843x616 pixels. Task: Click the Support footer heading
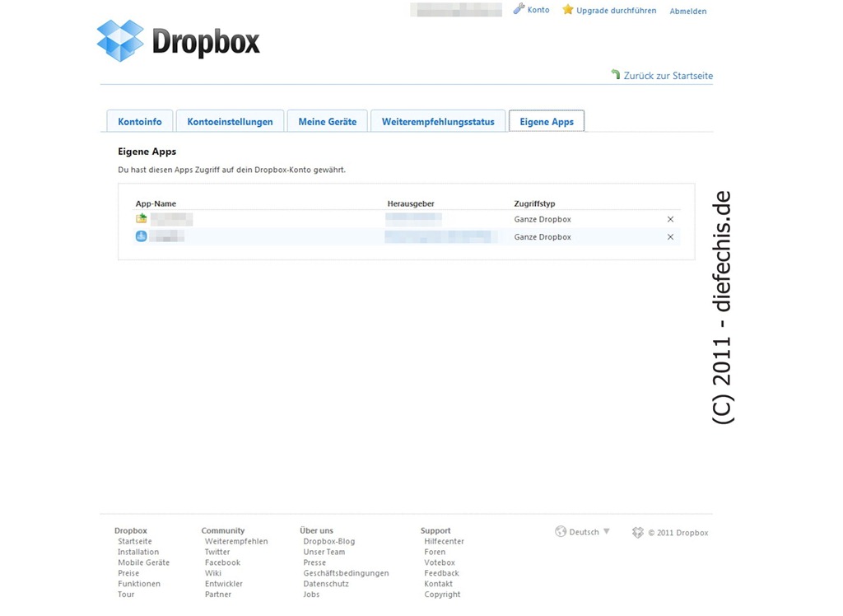[435, 530]
